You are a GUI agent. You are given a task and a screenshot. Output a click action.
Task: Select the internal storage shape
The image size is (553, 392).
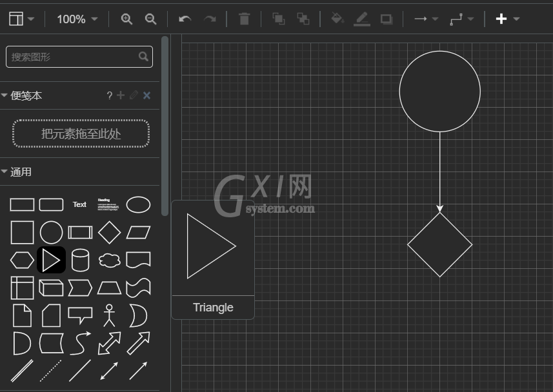22,288
